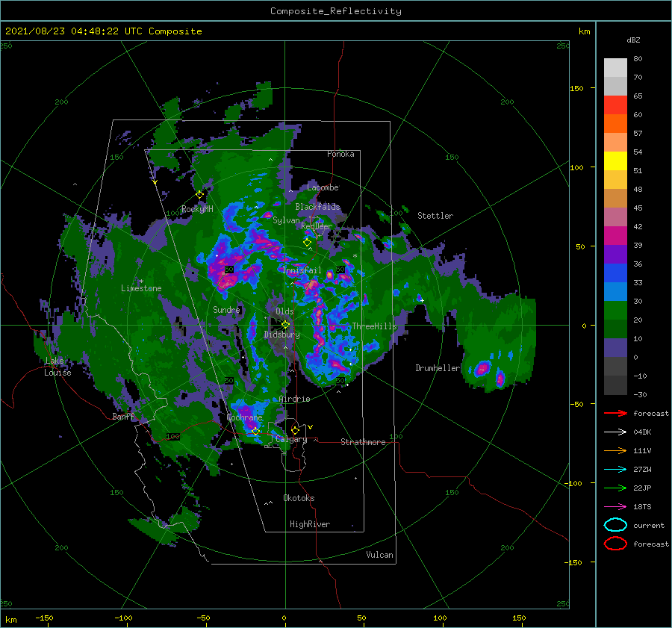Select the white 04DK arrow icon
Viewport: 672px width, 628px height.
coord(615,432)
